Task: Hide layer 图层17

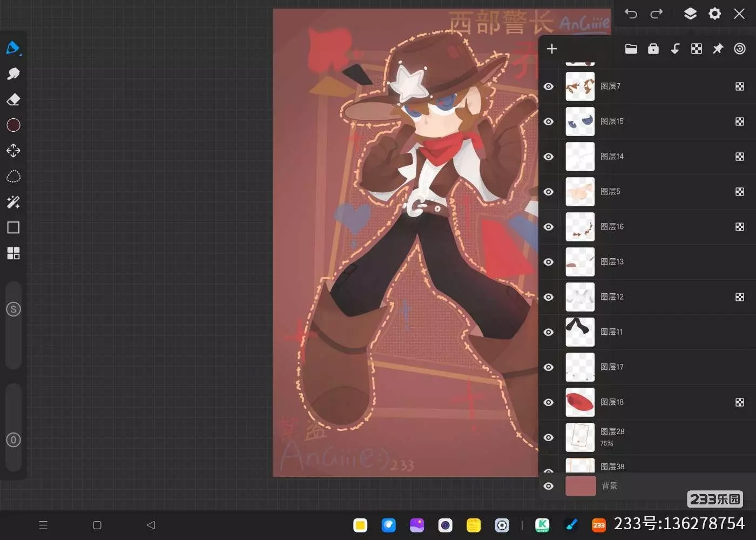Action: (x=549, y=367)
